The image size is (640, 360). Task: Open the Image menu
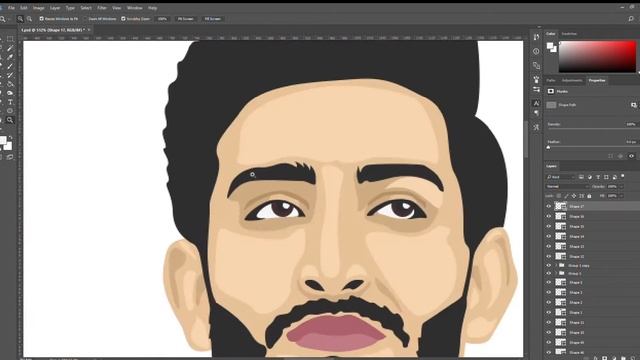point(38,8)
